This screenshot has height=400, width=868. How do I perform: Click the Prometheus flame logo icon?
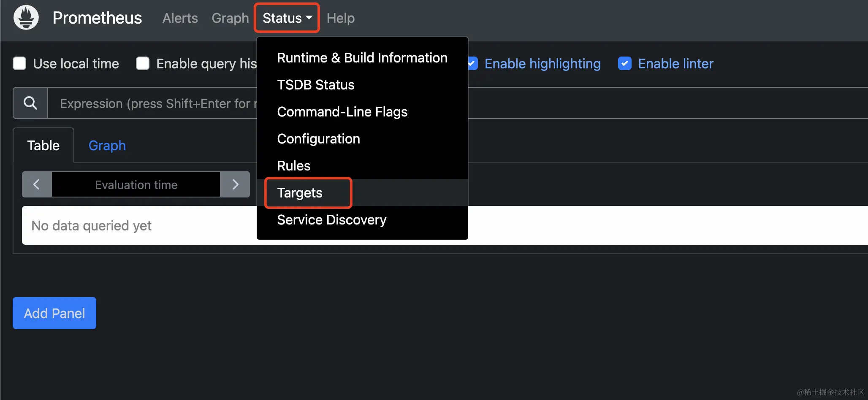26,18
